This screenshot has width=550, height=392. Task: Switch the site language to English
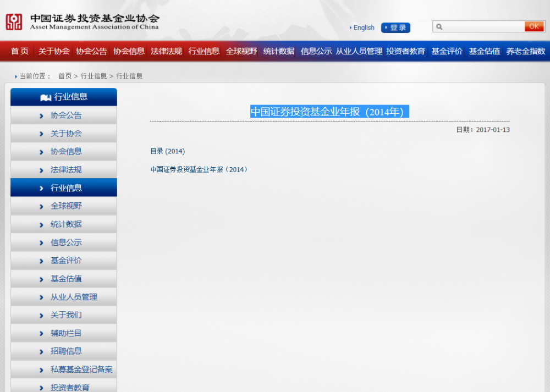[364, 27]
